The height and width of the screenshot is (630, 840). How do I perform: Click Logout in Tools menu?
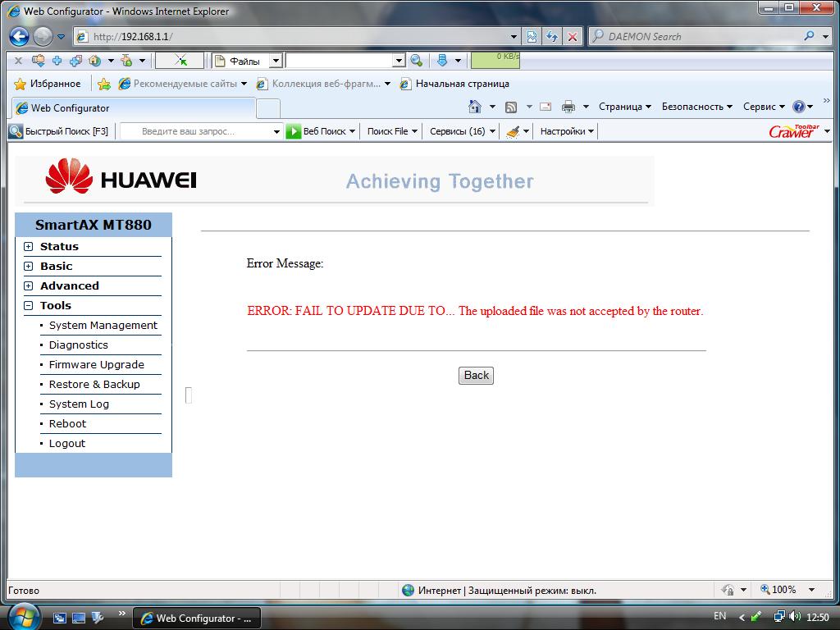67,444
